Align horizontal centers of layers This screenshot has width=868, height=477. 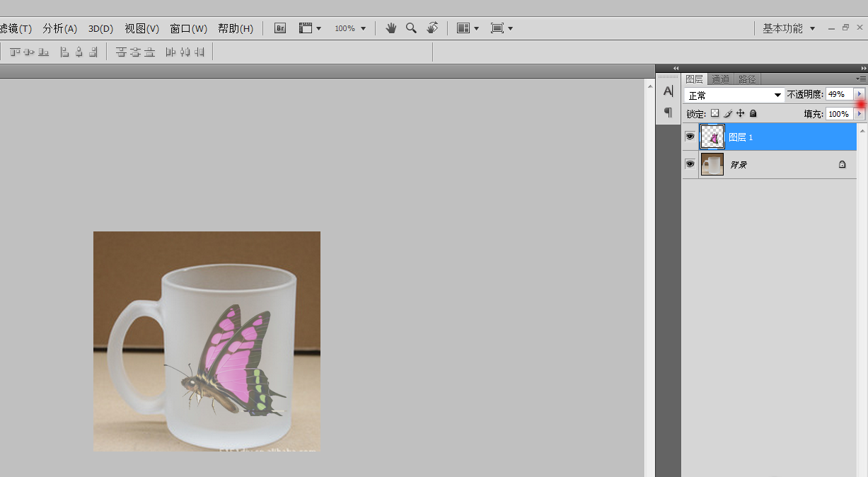tap(79, 52)
